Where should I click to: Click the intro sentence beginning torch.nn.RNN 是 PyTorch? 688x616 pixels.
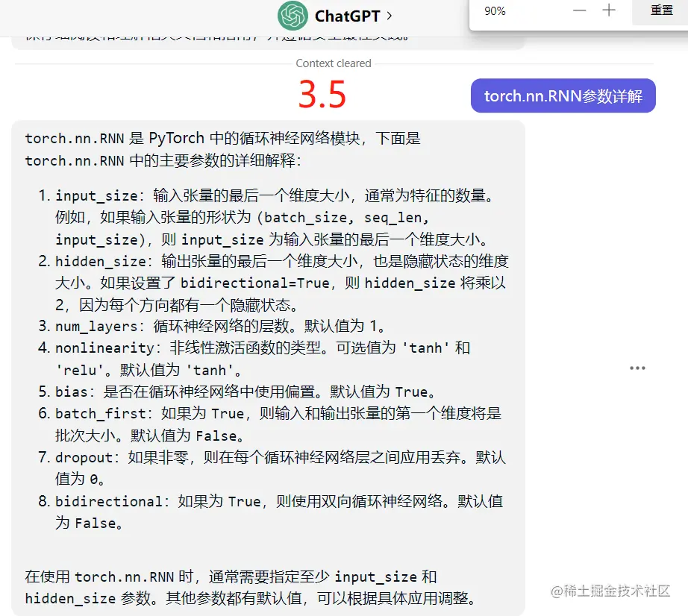click(x=223, y=149)
